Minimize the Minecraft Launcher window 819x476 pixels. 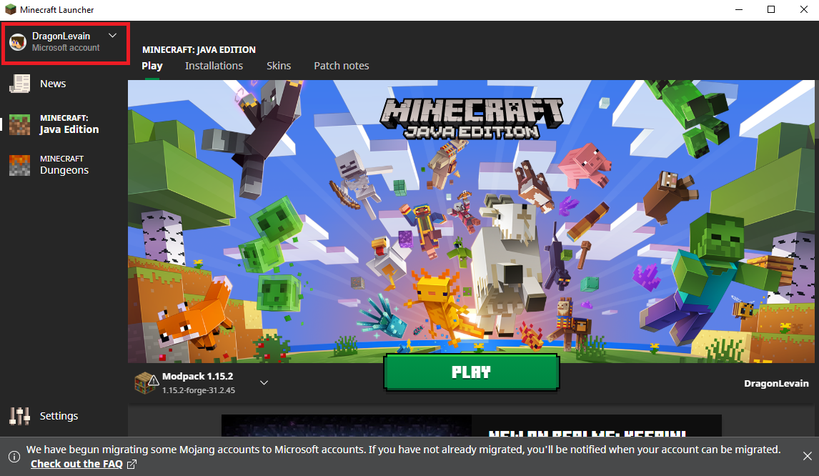[739, 9]
